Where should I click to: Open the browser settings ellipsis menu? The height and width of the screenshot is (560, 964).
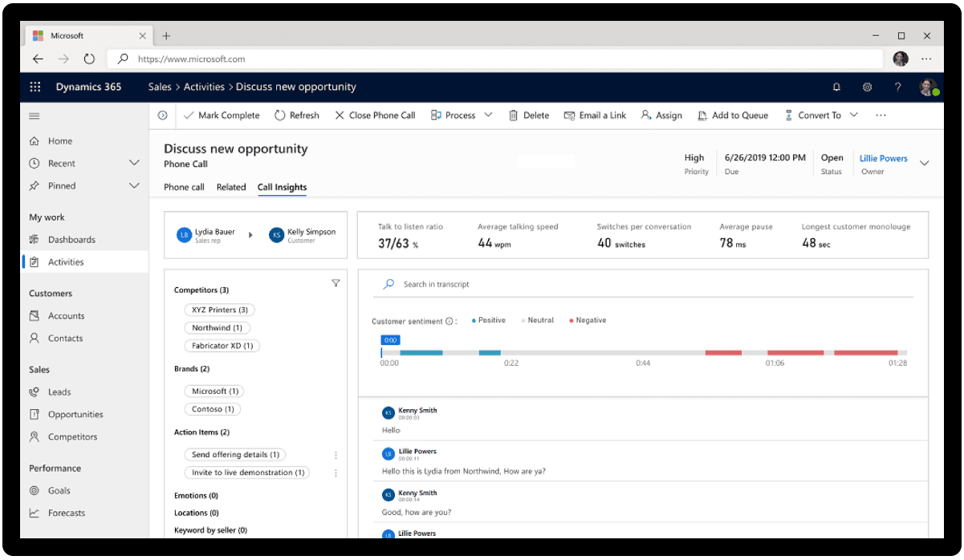pos(926,59)
